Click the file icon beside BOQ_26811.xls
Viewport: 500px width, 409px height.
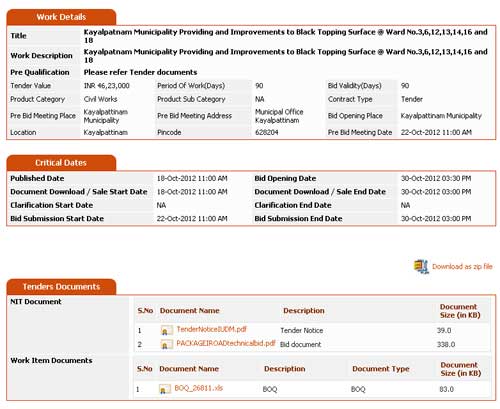pyautogui.click(x=165, y=389)
